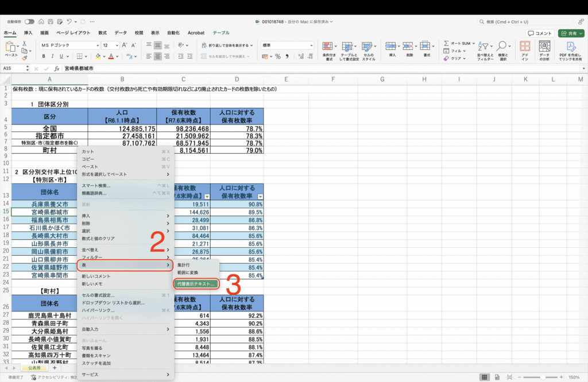The width and height of the screenshot is (588, 382).
Task: Toggle the AutoSave (自動保存) switch
Action: [x=29, y=22]
